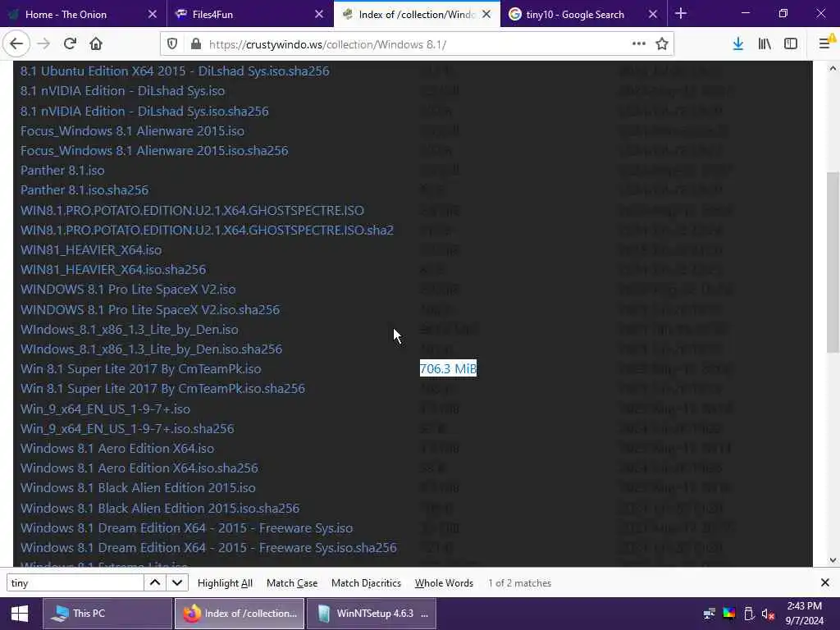Viewport: 840px width, 630px height.
Task: Find next match arrow
Action: (x=177, y=583)
